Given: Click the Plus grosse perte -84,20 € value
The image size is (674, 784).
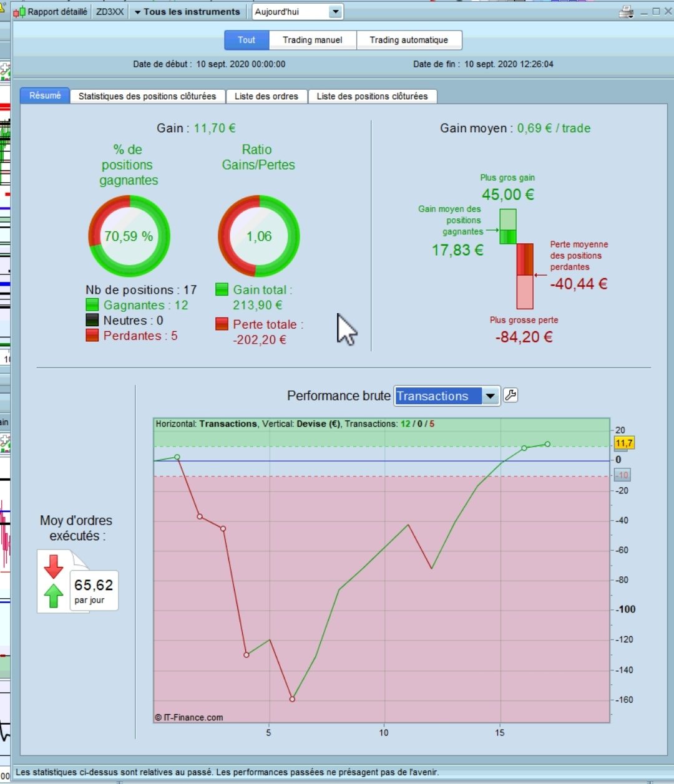Looking at the screenshot, I should point(524,337).
